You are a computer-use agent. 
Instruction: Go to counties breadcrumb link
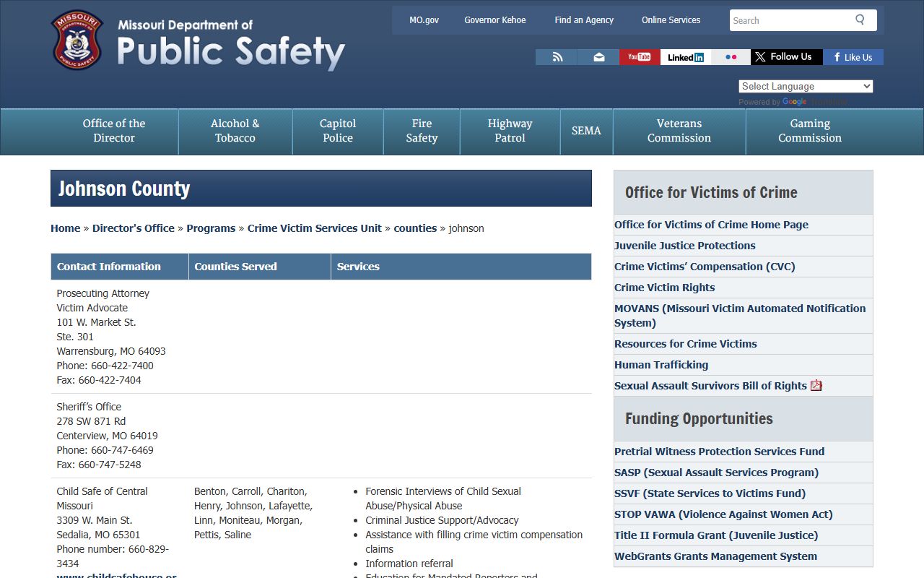click(x=415, y=228)
